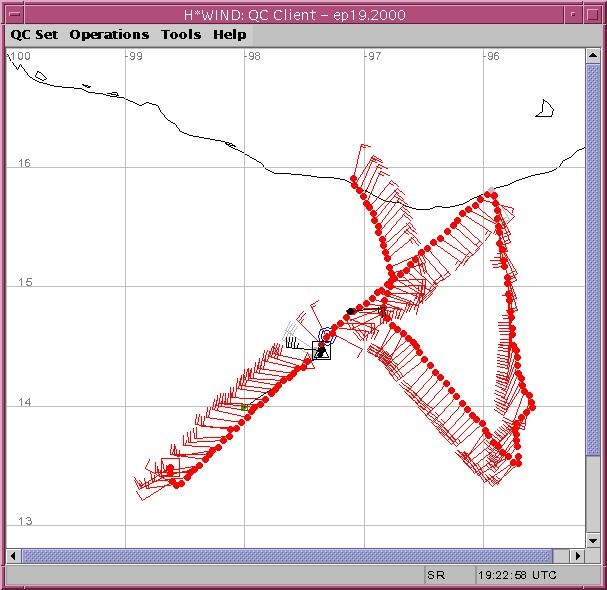Click the horizontal scrollbar right arrow

coord(578,555)
